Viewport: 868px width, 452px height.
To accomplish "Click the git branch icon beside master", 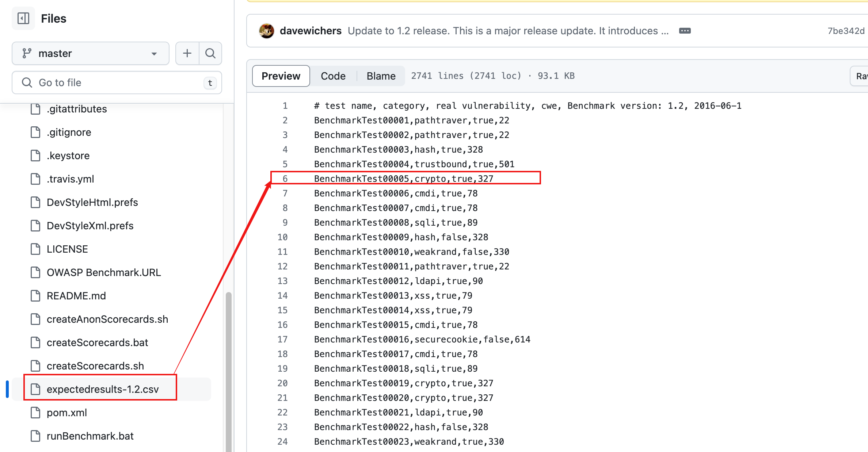I will [27, 53].
